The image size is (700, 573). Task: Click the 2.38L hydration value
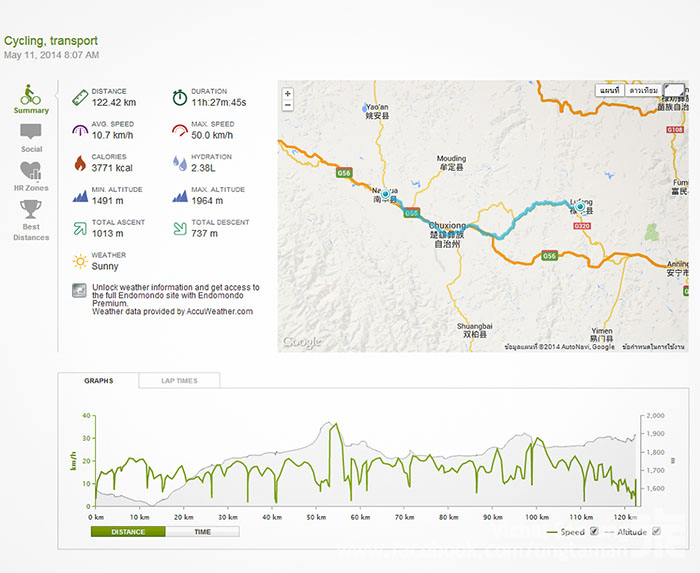pyautogui.click(x=203, y=168)
